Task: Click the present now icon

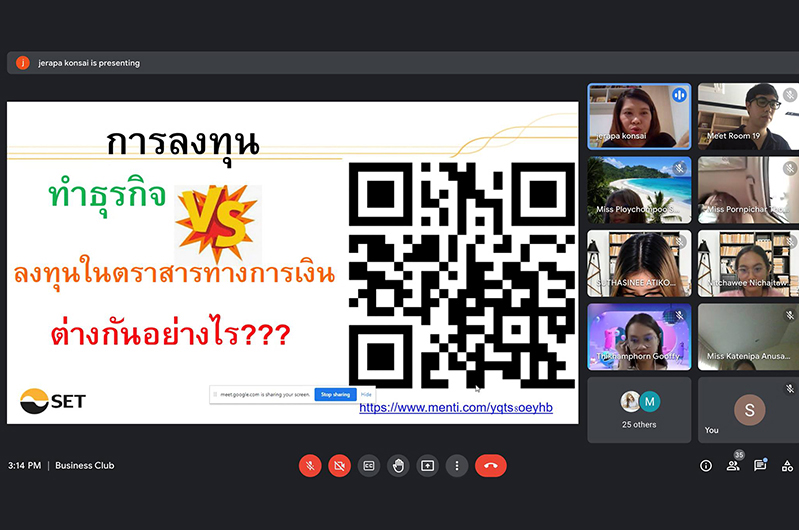Action: coord(428,466)
